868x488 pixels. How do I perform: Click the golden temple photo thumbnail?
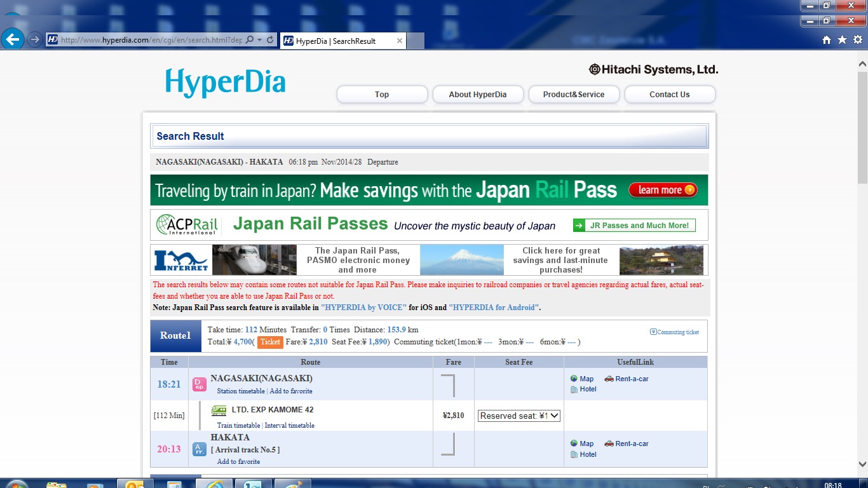click(661, 260)
